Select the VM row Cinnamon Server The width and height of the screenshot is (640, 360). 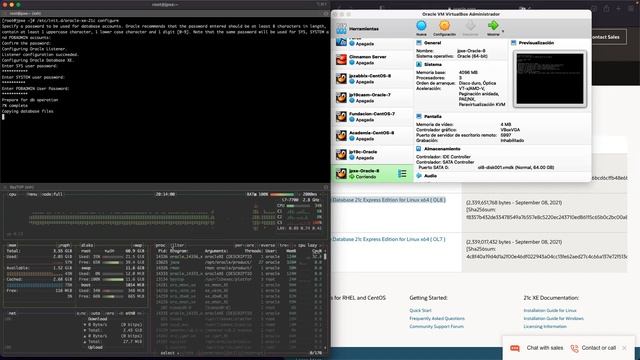point(373,60)
